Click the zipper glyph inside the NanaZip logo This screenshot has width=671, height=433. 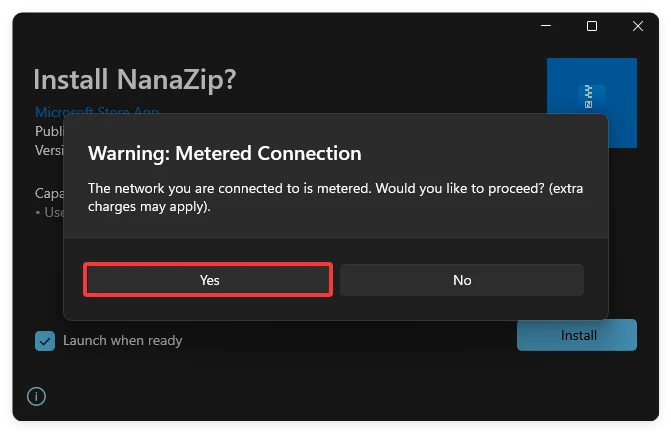click(x=588, y=97)
